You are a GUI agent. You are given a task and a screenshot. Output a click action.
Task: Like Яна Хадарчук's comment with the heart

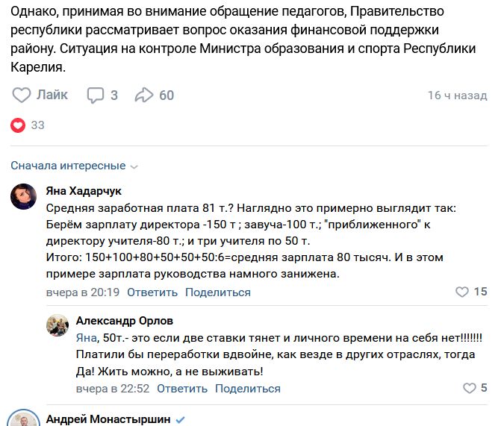point(463,292)
